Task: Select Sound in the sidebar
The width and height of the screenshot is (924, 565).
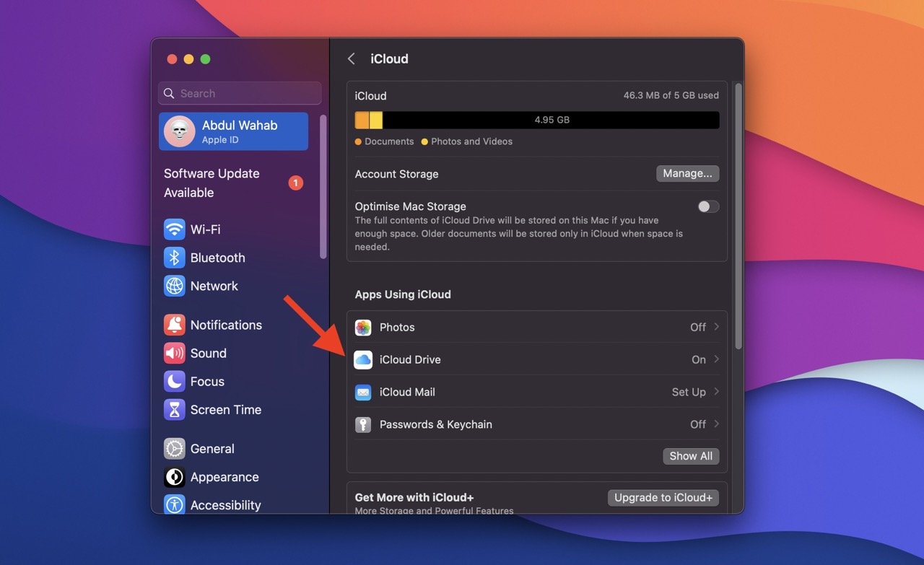Action: coord(233,353)
